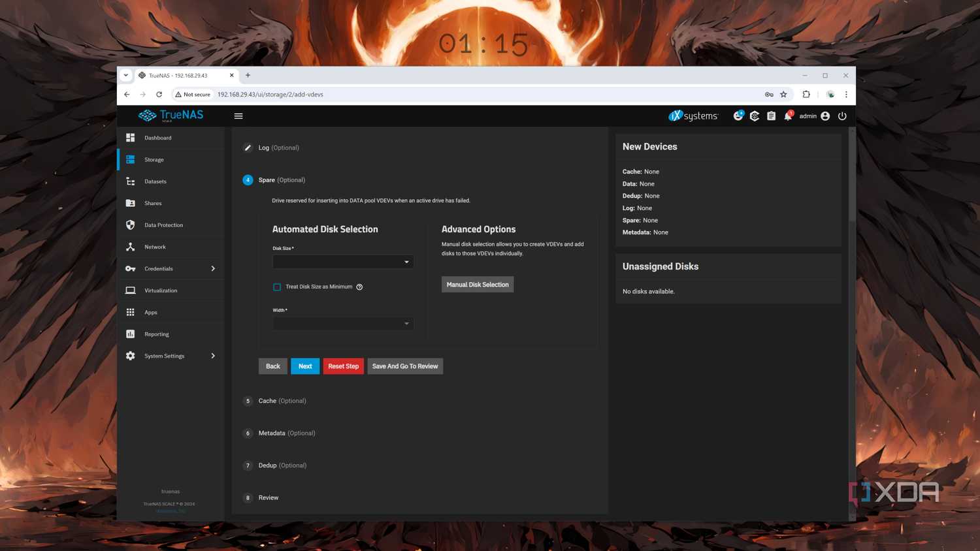This screenshot has height=551, width=980.
Task: Open Shares from the sidebar menu
Action: (x=153, y=203)
